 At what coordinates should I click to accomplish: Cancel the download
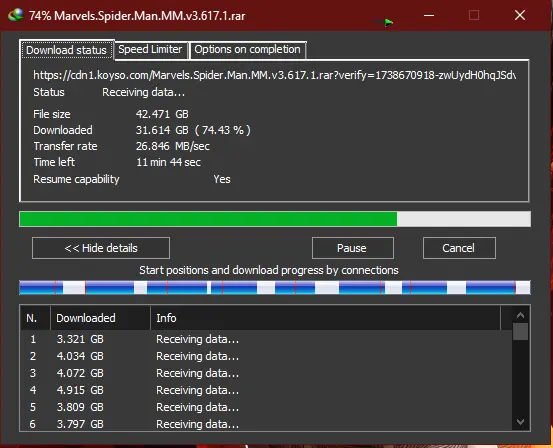(459, 248)
